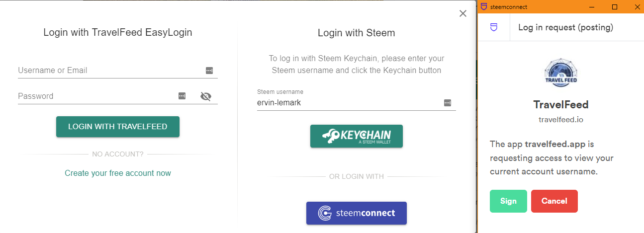
Task: Click LOGIN WITH TRAVELFEED button
Action: pyautogui.click(x=118, y=127)
